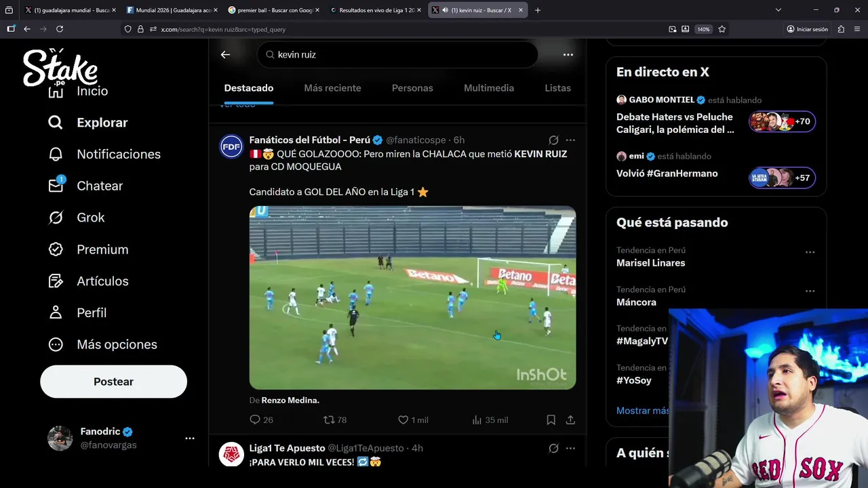Open the picture-in-picture toolbar icon
The height and width of the screenshot is (488, 868).
point(673,29)
